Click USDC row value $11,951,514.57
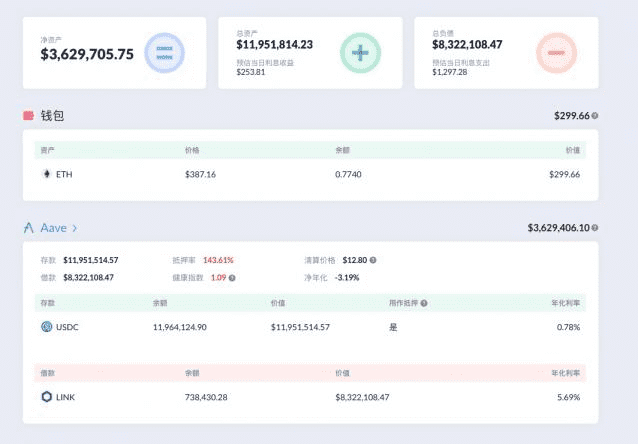The width and height of the screenshot is (638, 444). point(300,327)
